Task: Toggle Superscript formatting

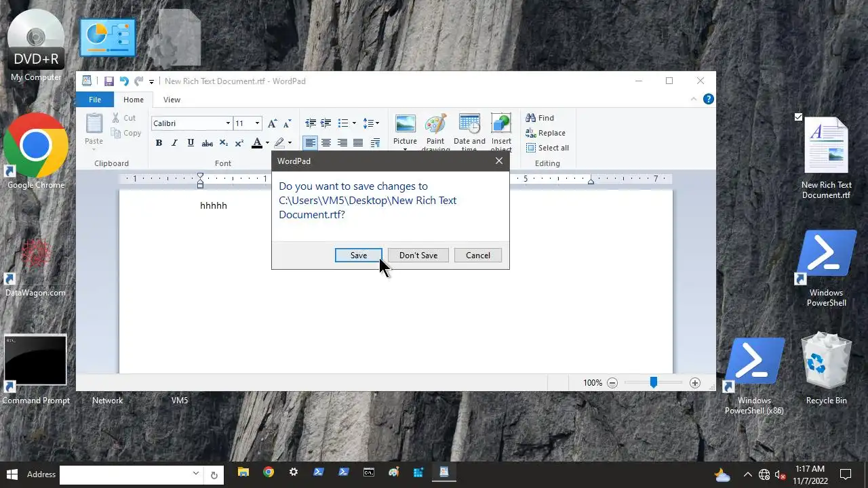Action: [239, 143]
